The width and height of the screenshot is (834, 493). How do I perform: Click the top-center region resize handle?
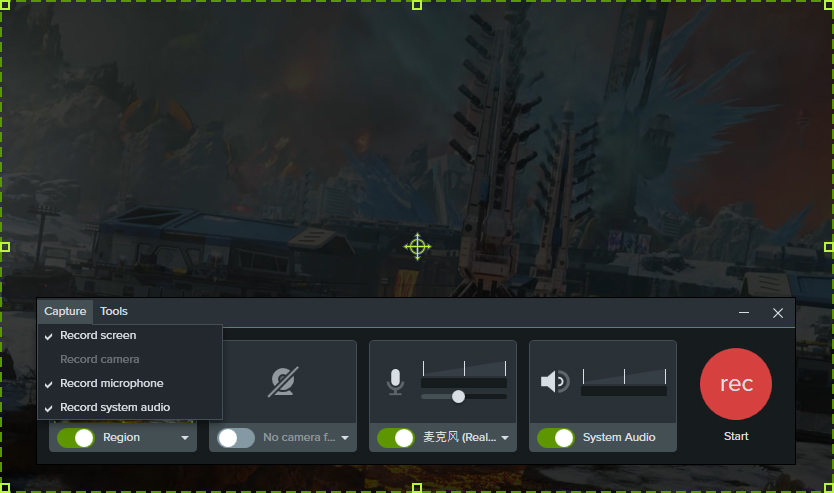(417, 5)
